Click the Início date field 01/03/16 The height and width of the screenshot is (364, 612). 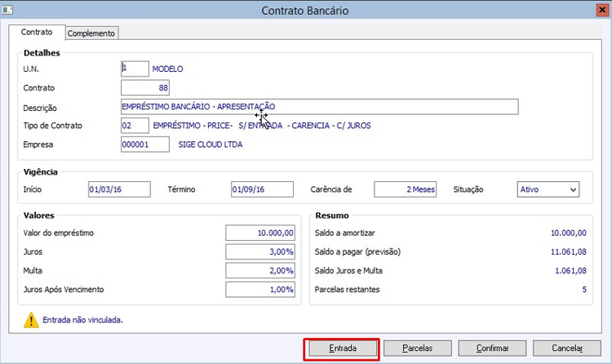click(119, 189)
